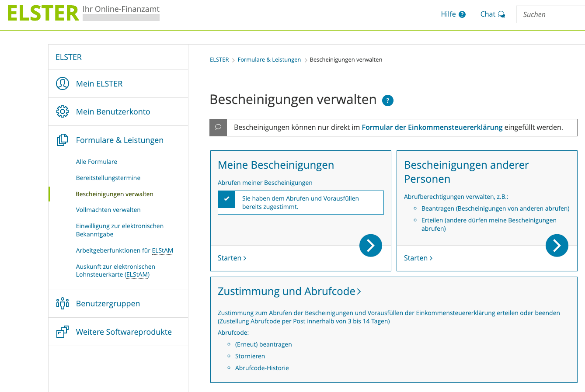Open help icon next to Bescheinigungen verwalten heading

388,101
